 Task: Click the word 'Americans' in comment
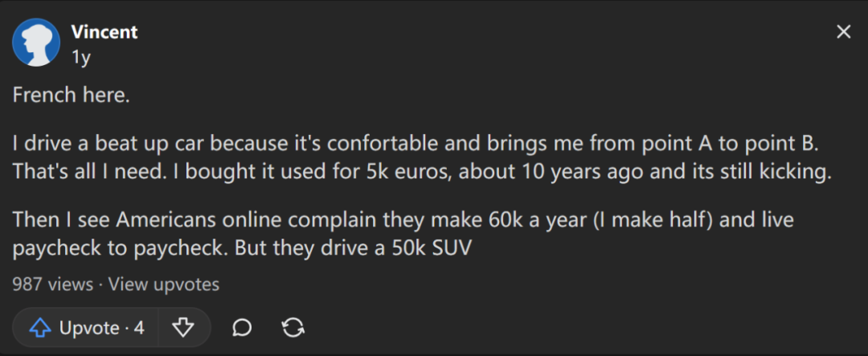[x=166, y=220]
